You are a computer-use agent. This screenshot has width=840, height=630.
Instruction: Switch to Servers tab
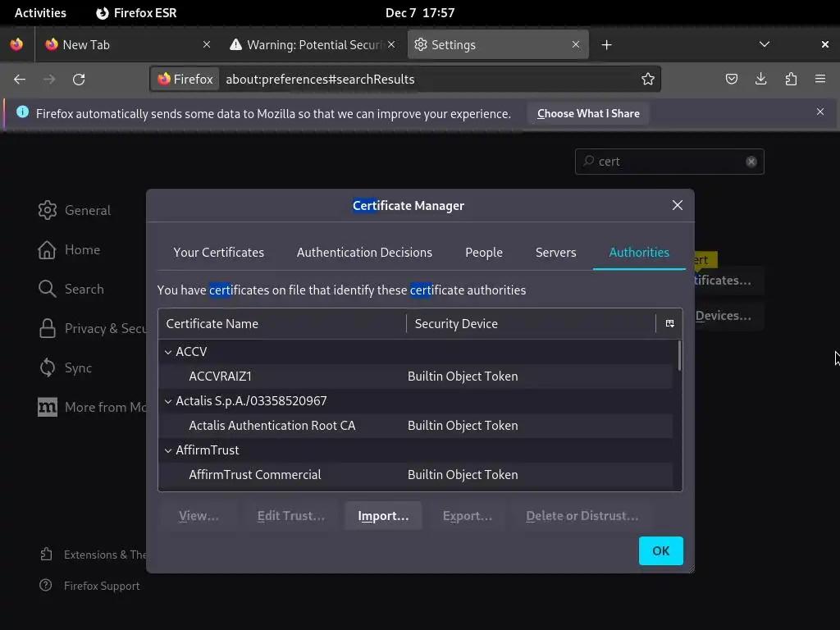click(x=555, y=253)
